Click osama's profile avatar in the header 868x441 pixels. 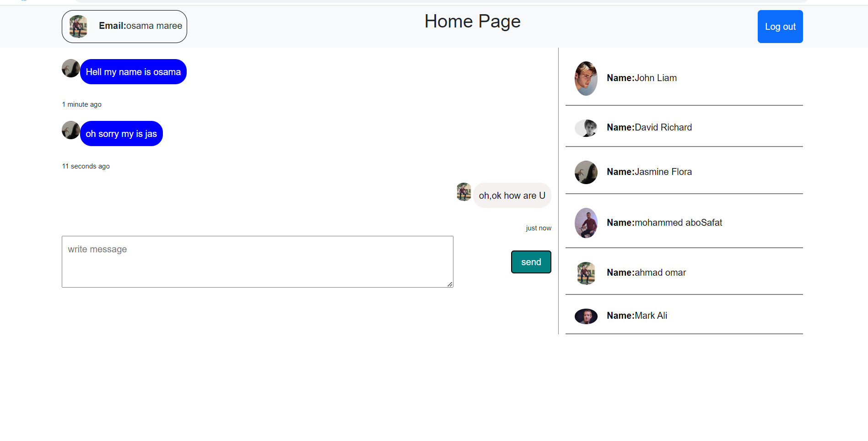point(78,26)
